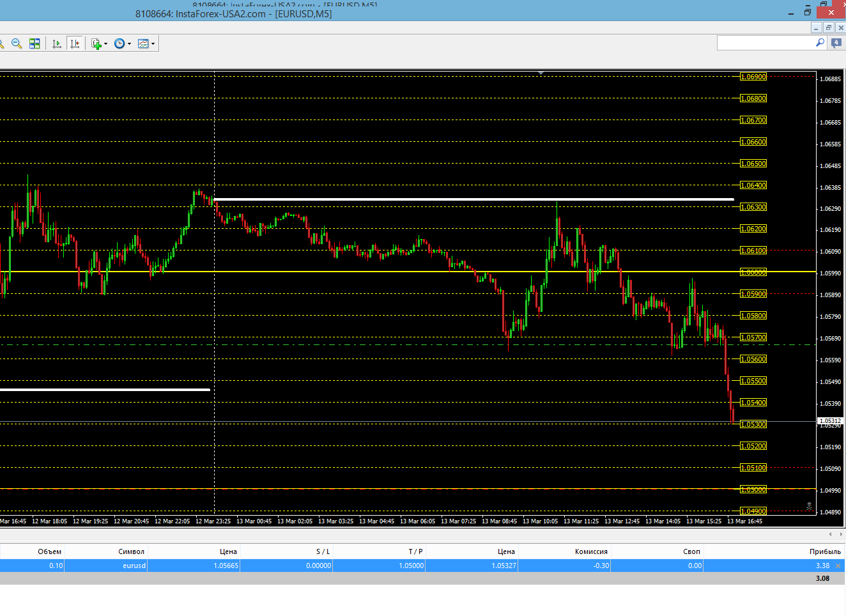Restore the inner chart window
Image resolution: width=846 pixels, height=616 pixels.
tap(829, 27)
